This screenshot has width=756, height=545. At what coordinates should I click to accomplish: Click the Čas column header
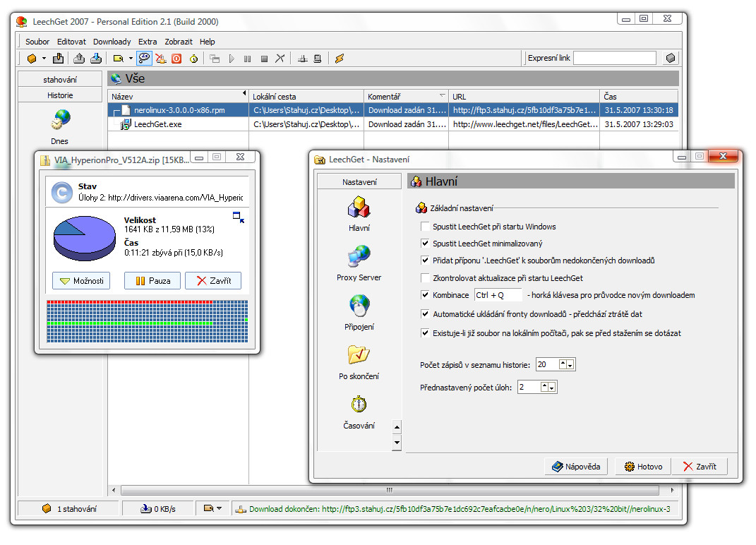pos(639,96)
